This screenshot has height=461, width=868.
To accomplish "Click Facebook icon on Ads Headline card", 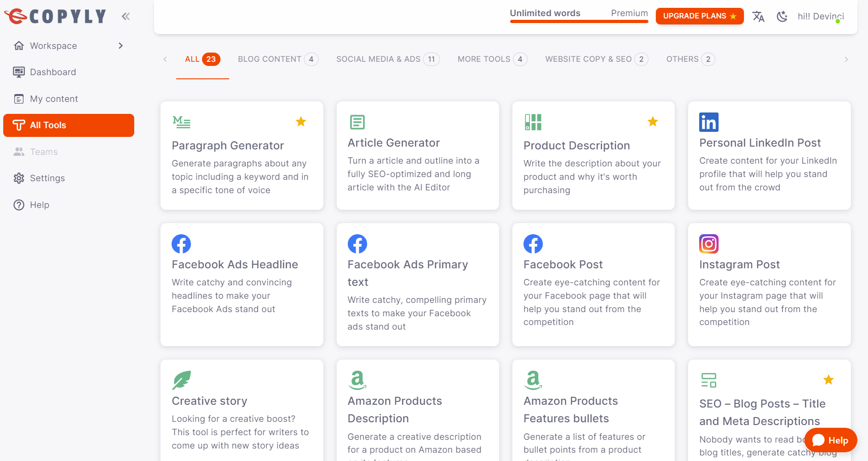I will 181,244.
